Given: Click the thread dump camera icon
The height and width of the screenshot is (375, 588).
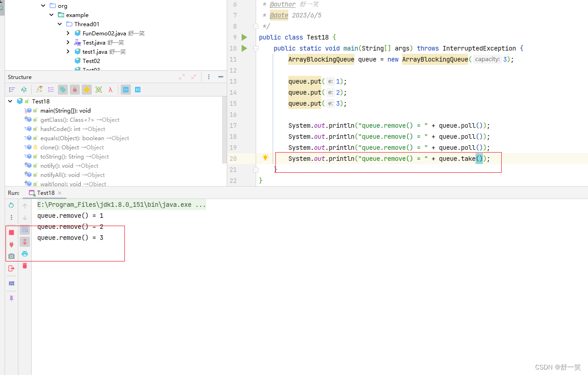Looking at the screenshot, I should coord(11,256).
